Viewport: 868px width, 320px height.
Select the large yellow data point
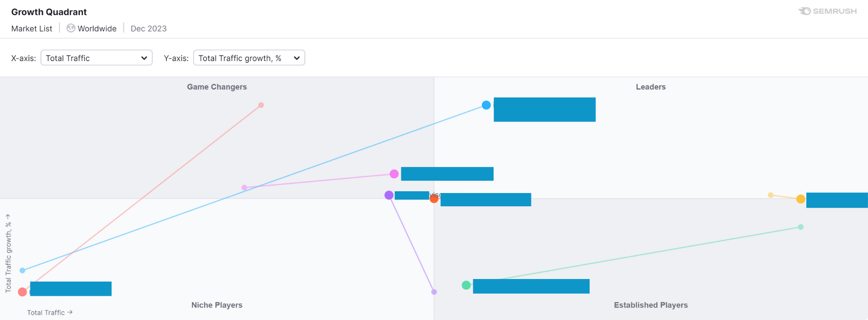(x=801, y=199)
